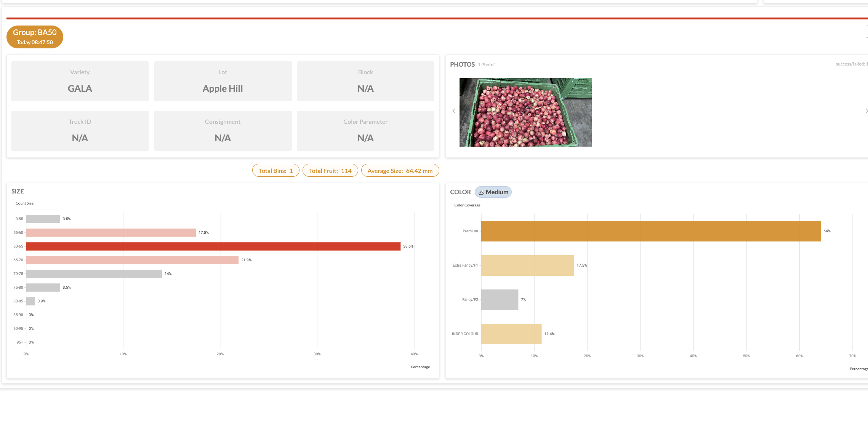Screen dimensions: 868x430
Task: Click the Average Size 64.42 mm pill
Action: pyautogui.click(x=400, y=171)
